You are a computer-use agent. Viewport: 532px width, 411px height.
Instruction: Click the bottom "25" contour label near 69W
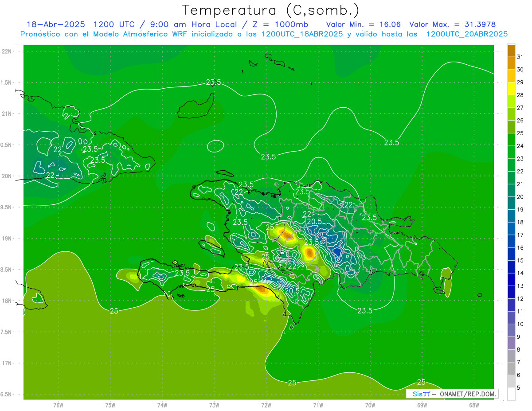(421, 382)
